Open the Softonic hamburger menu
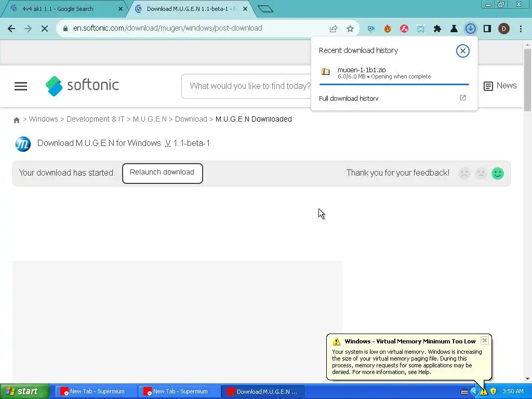Screen dimensions: 532x399 (x=21, y=86)
